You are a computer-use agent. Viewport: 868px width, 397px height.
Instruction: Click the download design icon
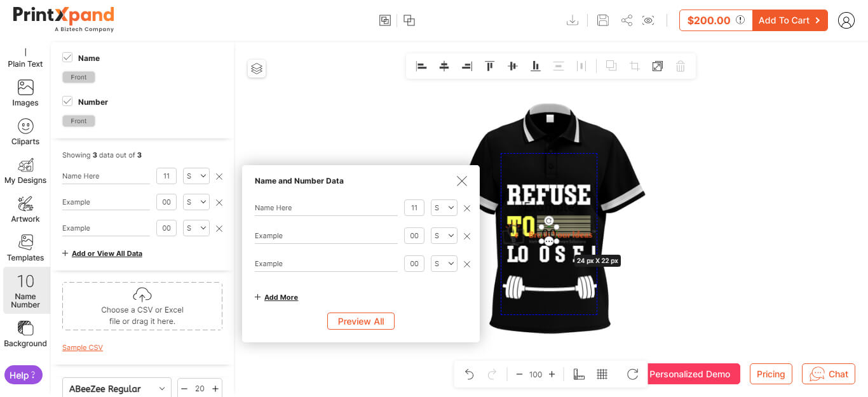pos(573,20)
